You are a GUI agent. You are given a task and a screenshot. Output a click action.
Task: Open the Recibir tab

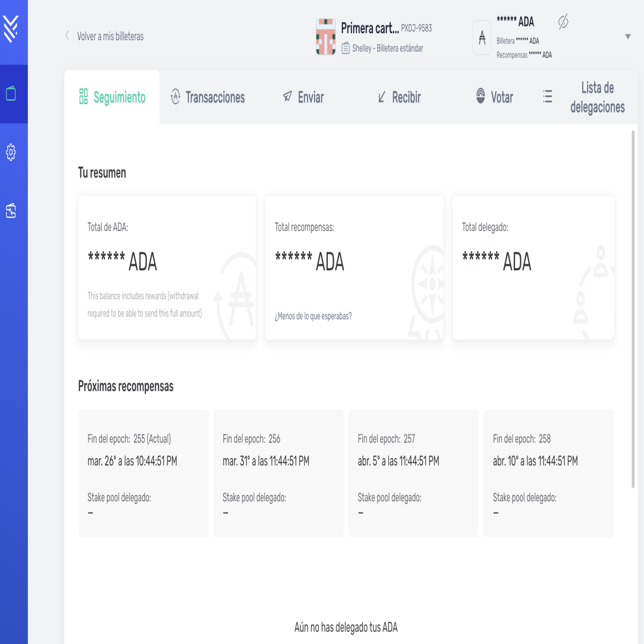(399, 97)
